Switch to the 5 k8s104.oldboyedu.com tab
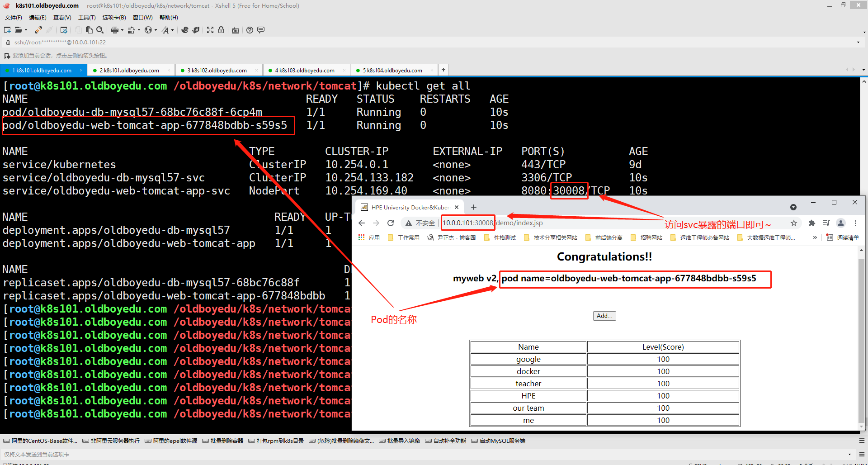 [394, 71]
